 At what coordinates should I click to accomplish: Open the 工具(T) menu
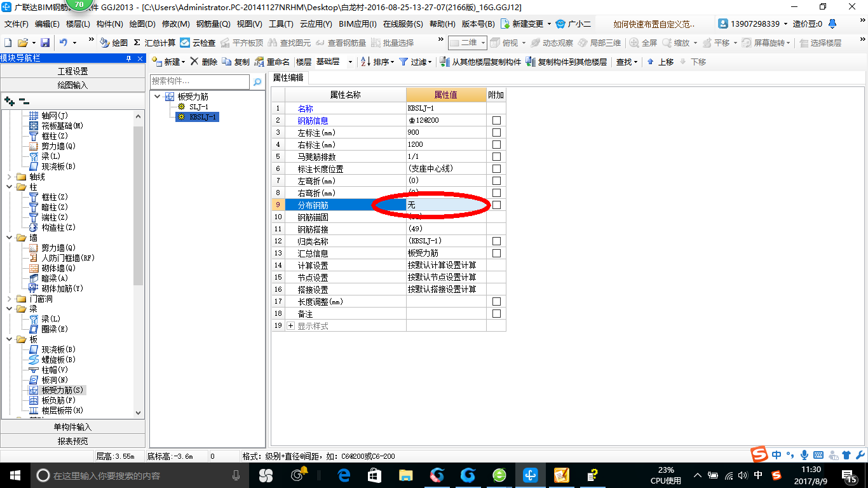[x=281, y=24]
